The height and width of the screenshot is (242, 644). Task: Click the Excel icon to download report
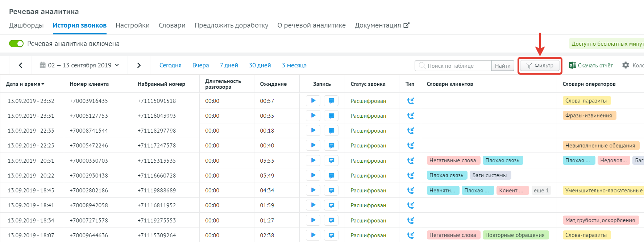(573, 66)
